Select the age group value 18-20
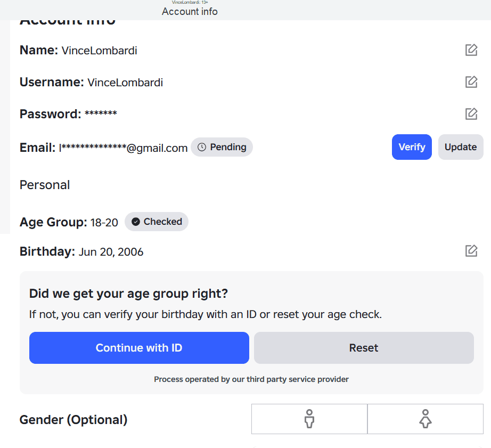Screen dimensions: 491x448 click(x=104, y=223)
